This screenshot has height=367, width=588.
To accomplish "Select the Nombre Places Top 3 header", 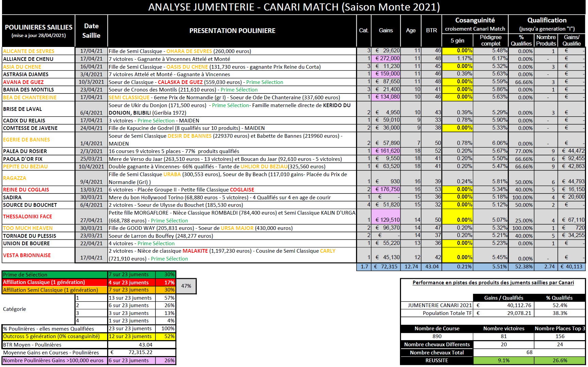I will point(560,329).
